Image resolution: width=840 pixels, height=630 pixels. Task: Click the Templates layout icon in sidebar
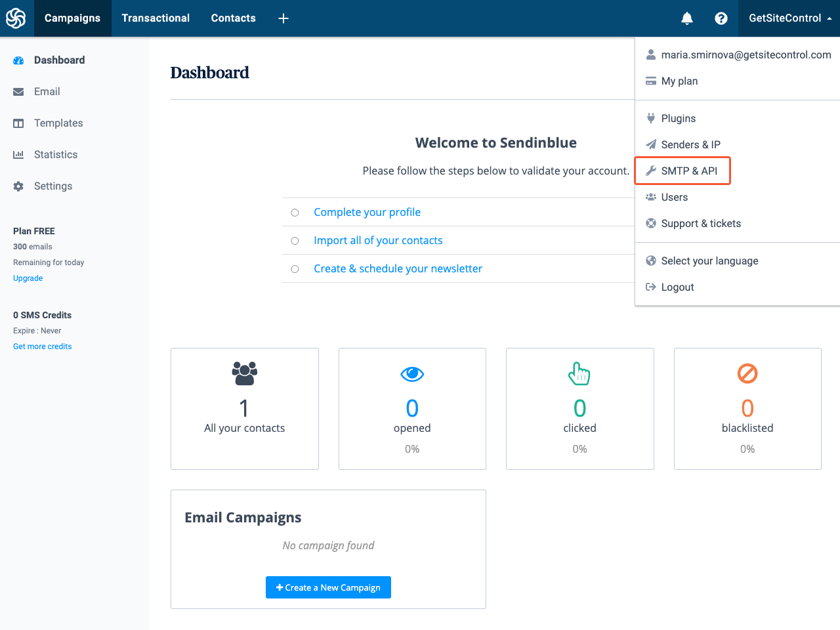pyautogui.click(x=18, y=123)
